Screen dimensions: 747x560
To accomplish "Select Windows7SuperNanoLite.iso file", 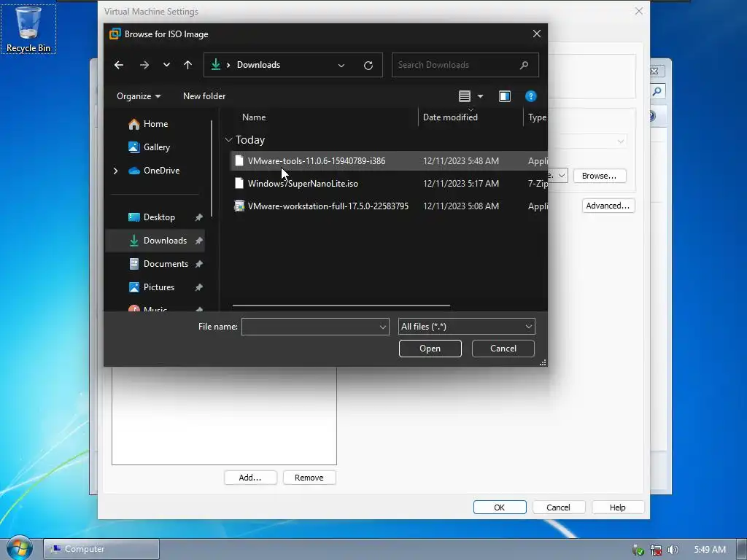I will tap(303, 183).
